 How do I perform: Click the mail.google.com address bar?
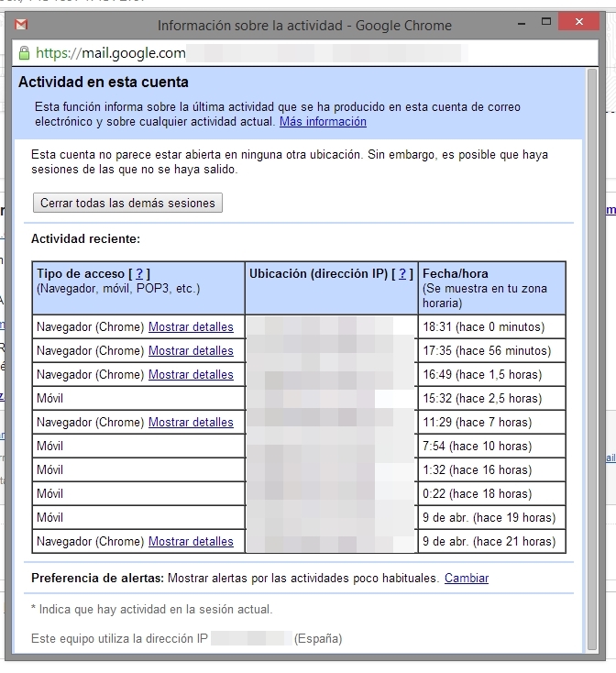pyautogui.click(x=305, y=53)
